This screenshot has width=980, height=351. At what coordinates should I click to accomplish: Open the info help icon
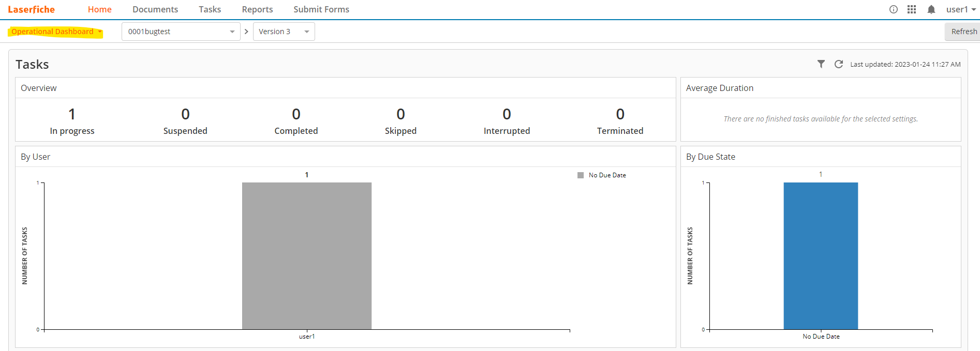click(x=894, y=9)
